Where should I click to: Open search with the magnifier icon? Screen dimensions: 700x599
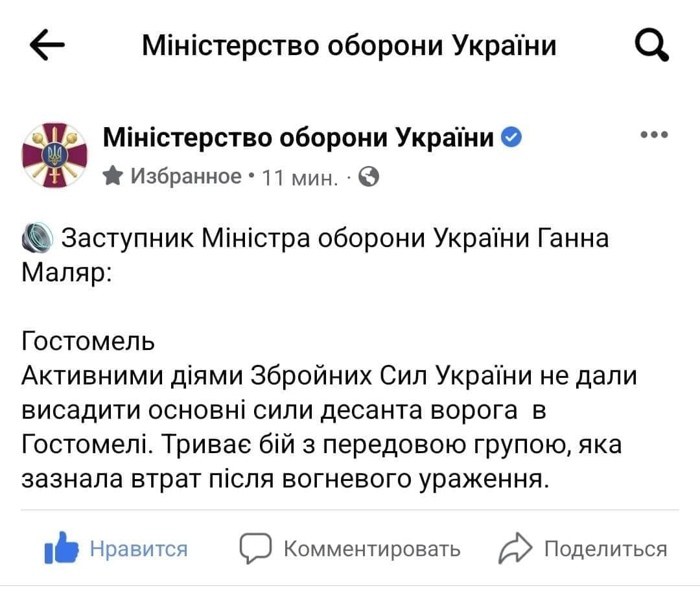tap(651, 47)
